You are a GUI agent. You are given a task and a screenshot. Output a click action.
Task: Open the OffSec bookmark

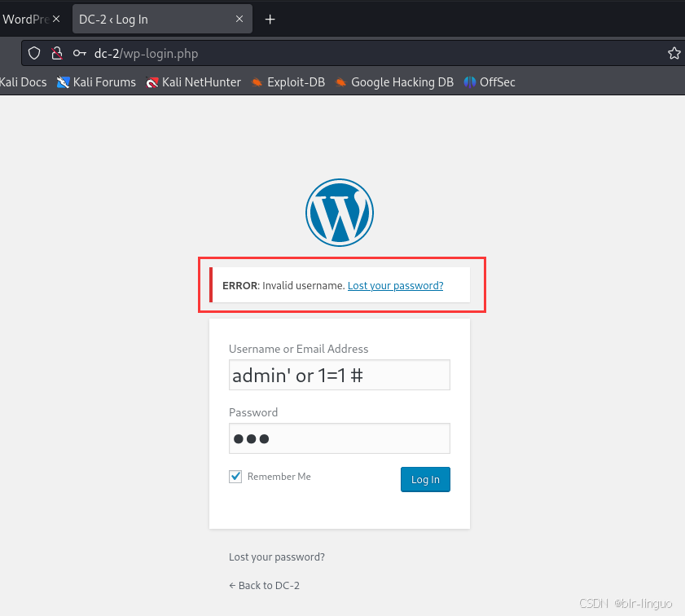[490, 82]
